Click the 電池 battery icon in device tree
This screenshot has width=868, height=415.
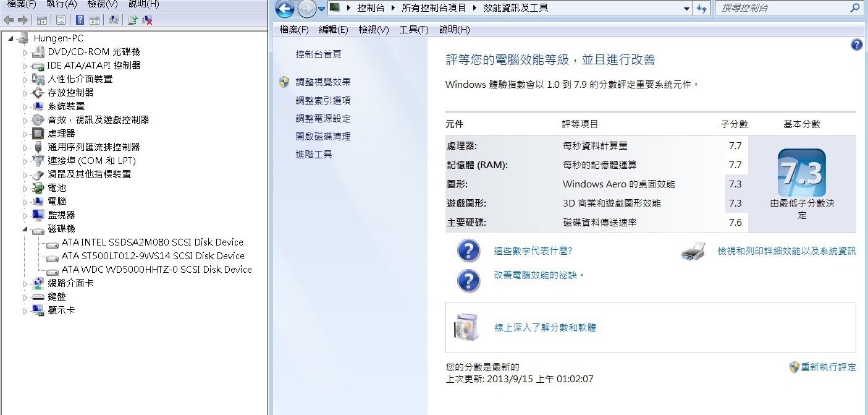click(x=38, y=188)
